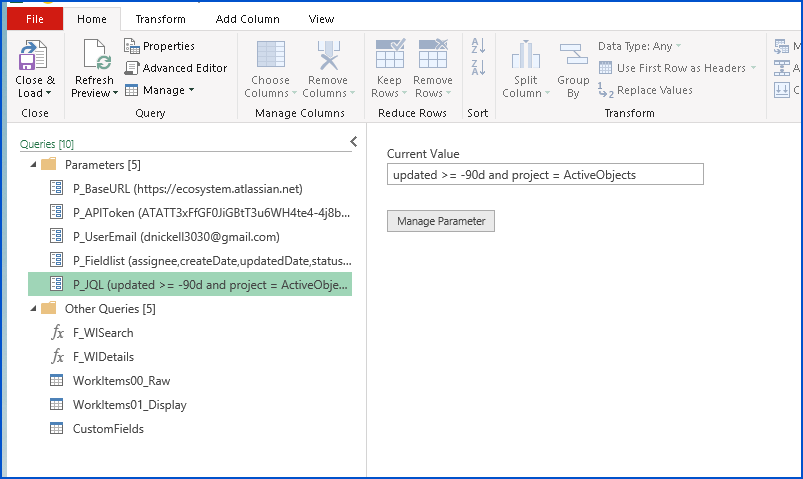The image size is (803, 479).
Task: Click the Split Column icon
Action: point(525,54)
